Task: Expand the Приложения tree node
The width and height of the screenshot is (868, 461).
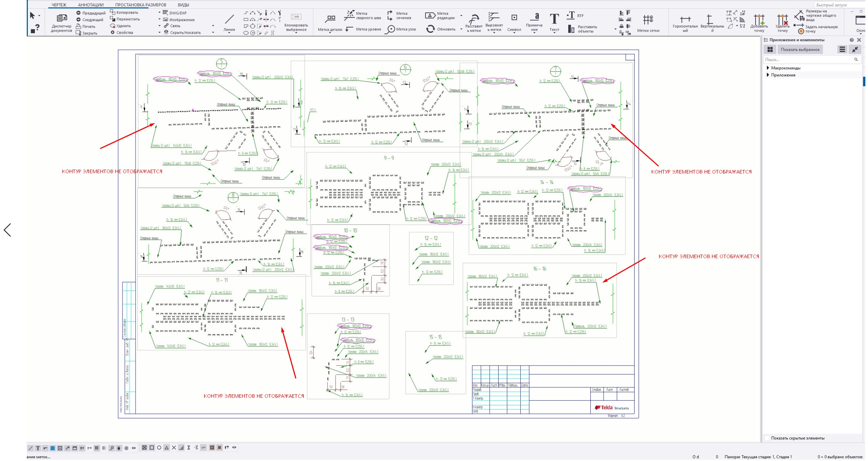Action: click(x=768, y=75)
